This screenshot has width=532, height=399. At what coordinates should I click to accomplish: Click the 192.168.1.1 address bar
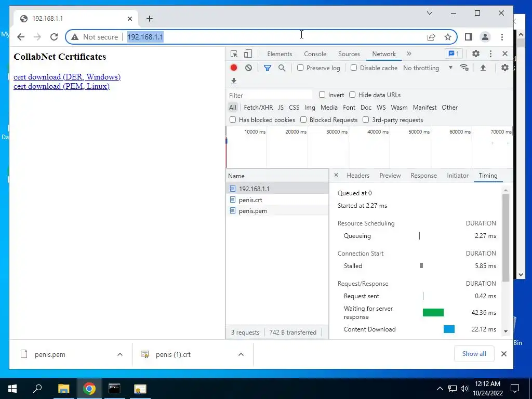coord(261,37)
